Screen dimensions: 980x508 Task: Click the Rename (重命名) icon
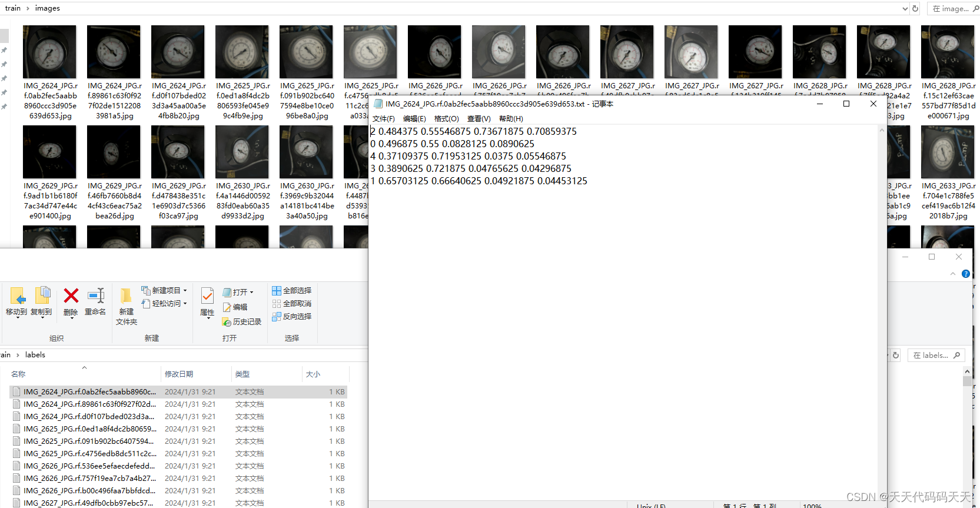coord(95,296)
